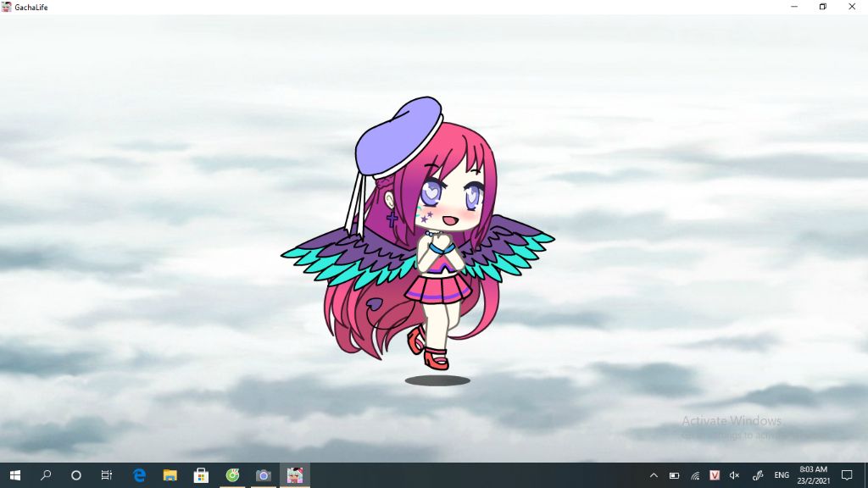Launch Cortana from the taskbar circle
868x488 pixels.
[76, 475]
